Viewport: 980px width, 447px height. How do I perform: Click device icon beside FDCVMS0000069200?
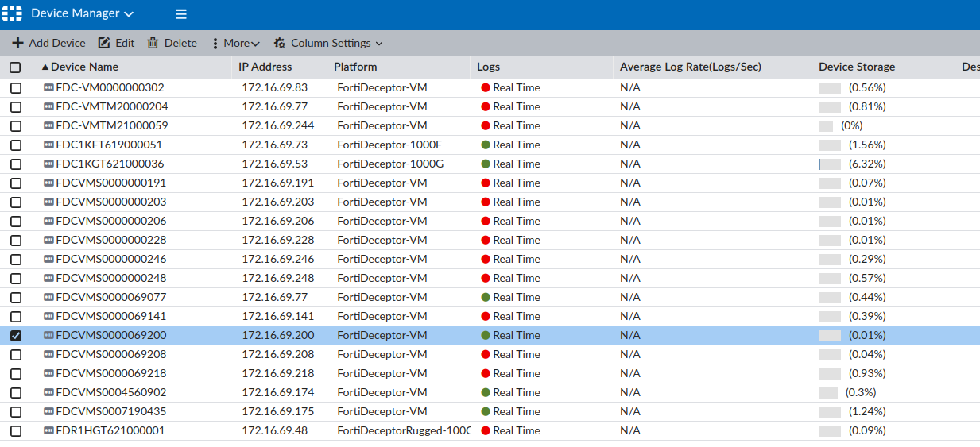[x=48, y=335]
